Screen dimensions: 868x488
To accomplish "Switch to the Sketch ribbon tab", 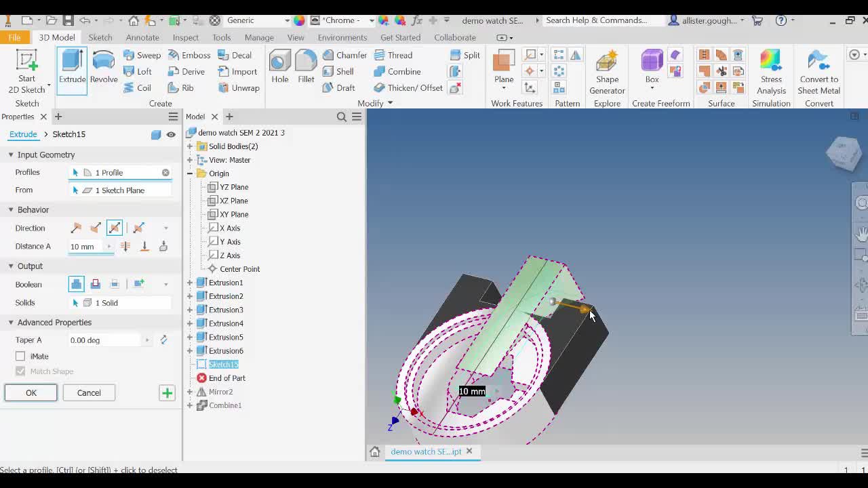I will 100,37.
